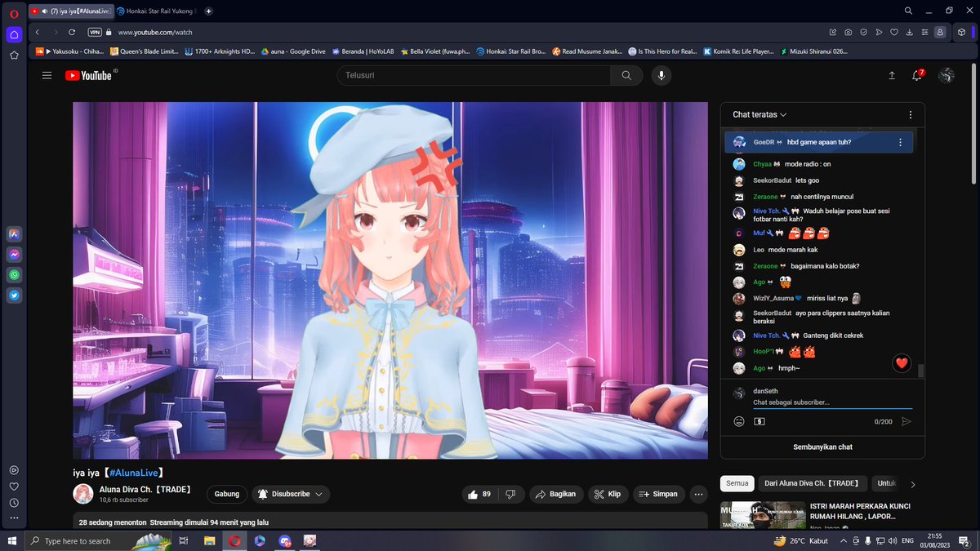Open Discord from taskbar
The width and height of the screenshot is (980, 551).
click(285, 540)
